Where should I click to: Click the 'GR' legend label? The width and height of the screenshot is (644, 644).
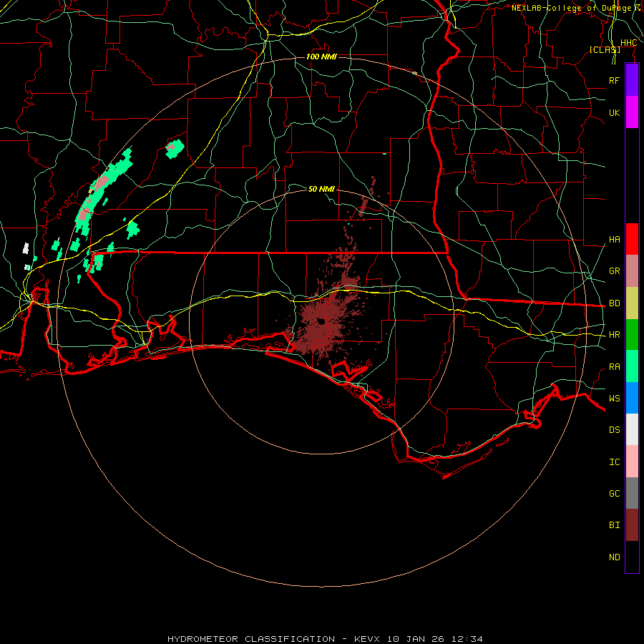[x=614, y=271]
